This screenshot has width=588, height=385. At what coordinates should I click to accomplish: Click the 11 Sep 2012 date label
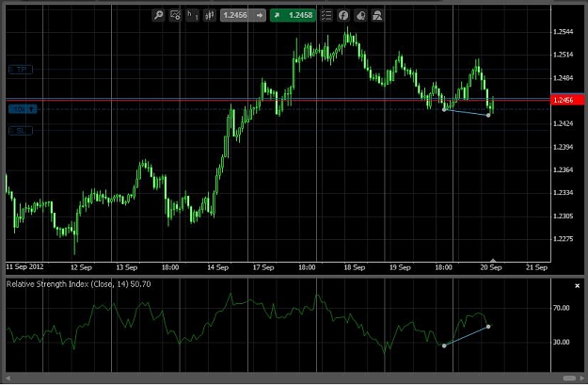click(24, 266)
